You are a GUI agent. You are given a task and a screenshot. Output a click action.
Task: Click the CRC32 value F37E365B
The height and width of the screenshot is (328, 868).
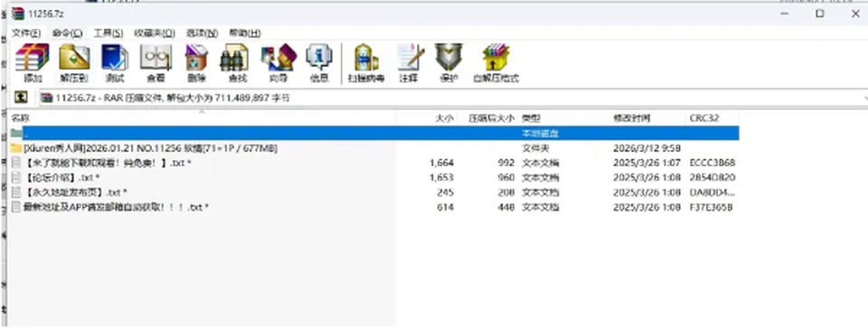(x=712, y=207)
